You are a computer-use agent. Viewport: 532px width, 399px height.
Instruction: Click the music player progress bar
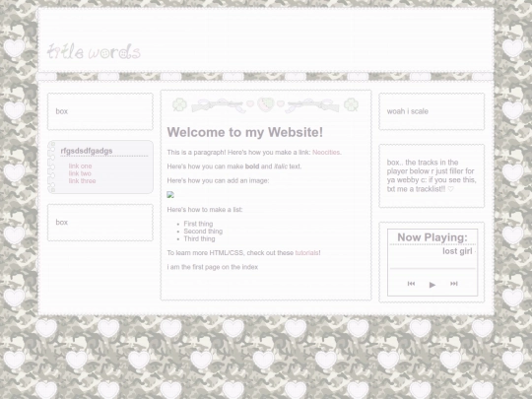tap(432, 268)
